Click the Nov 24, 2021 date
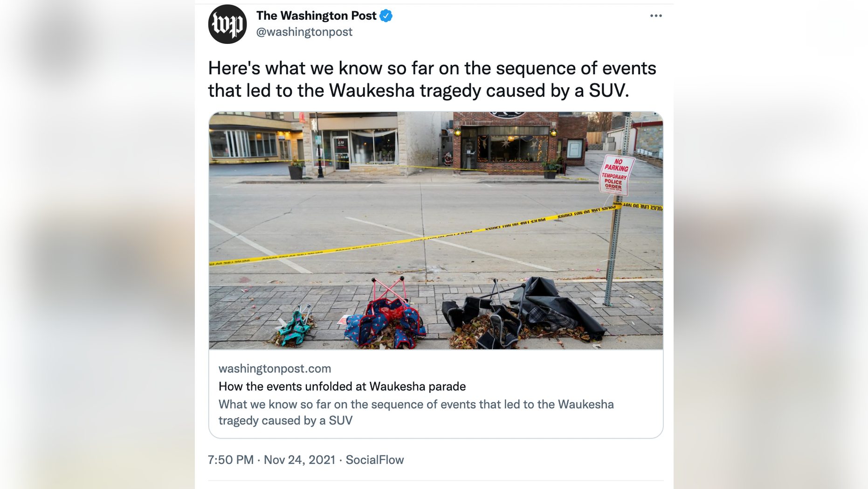 [x=299, y=460]
